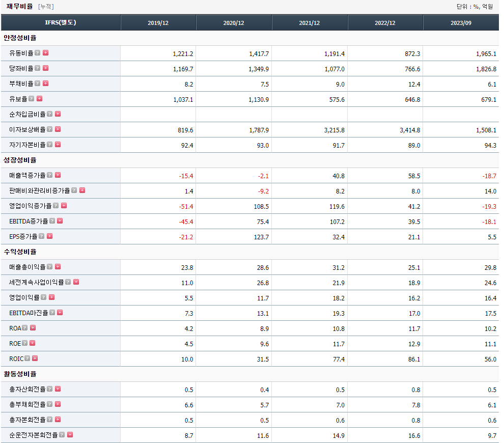Expand the 유보율 row details
Viewport: 504px width, 443px height.
click(40, 98)
